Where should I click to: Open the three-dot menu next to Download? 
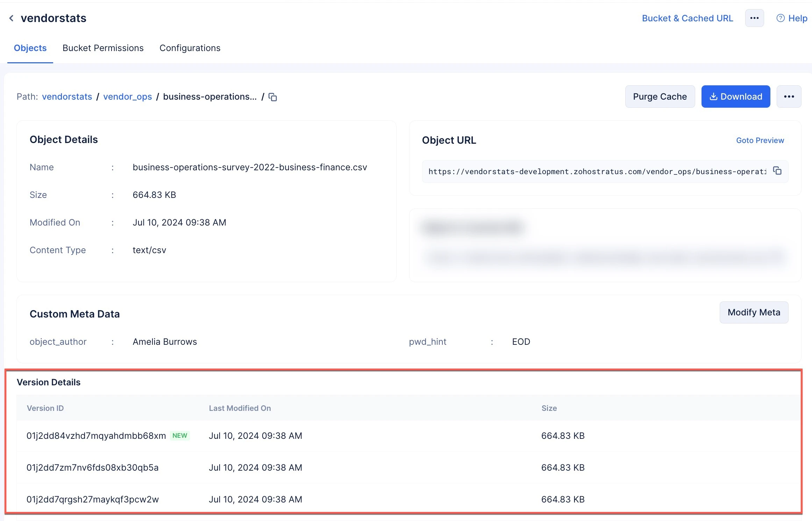789,97
